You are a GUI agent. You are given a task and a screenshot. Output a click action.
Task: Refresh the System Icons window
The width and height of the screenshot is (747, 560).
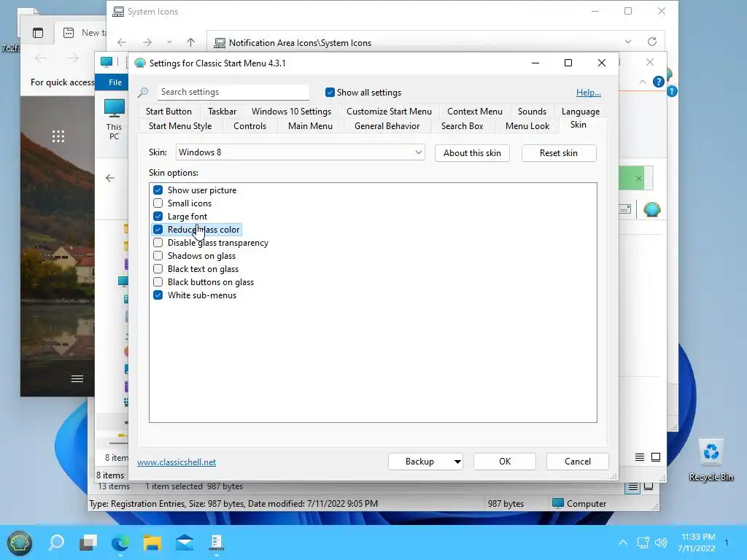pos(652,42)
